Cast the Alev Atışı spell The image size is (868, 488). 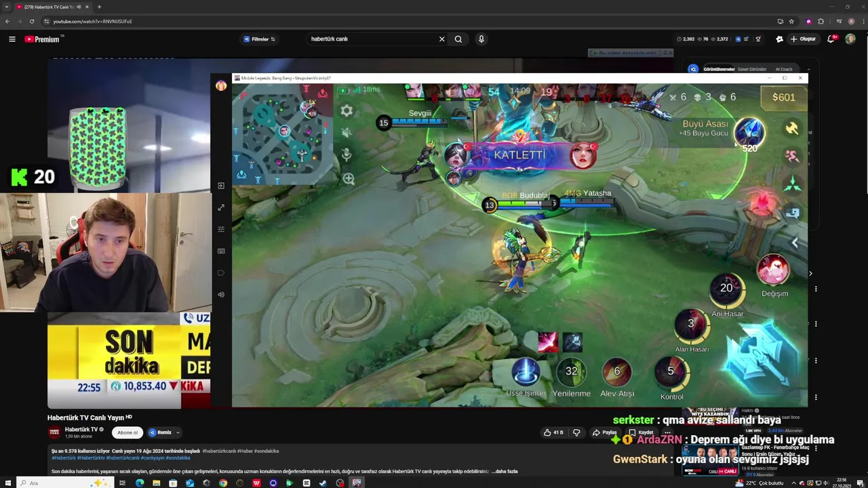(x=616, y=371)
